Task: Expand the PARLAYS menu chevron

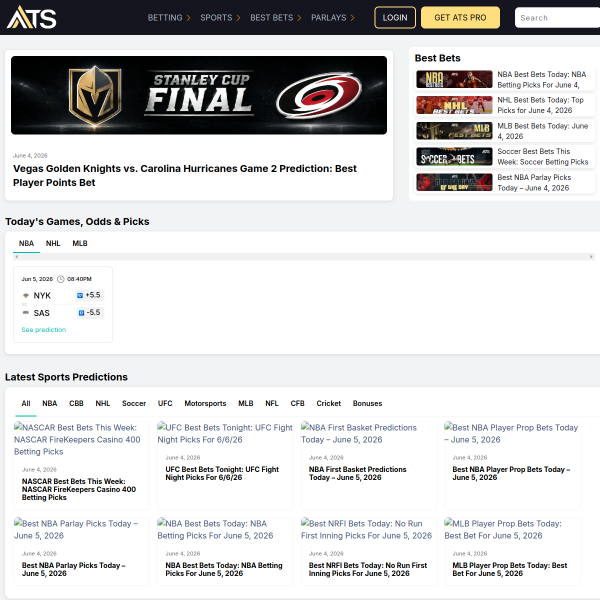Action: coord(352,18)
